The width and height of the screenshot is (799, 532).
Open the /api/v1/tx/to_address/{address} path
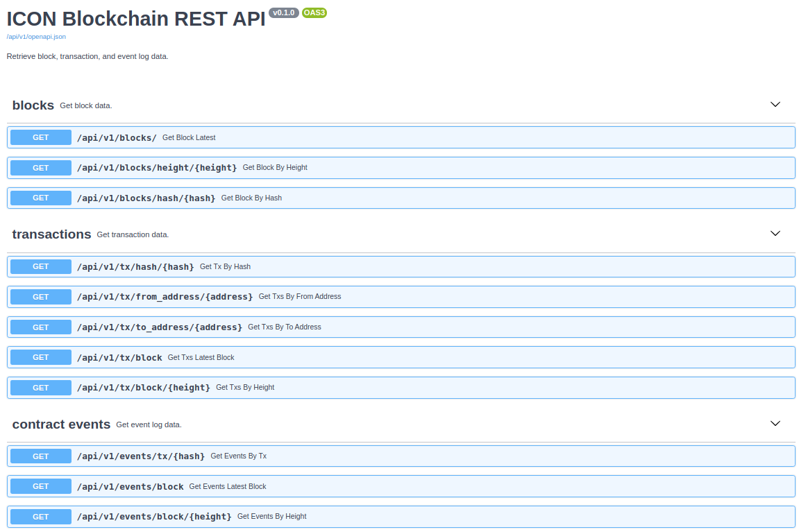[160, 327]
